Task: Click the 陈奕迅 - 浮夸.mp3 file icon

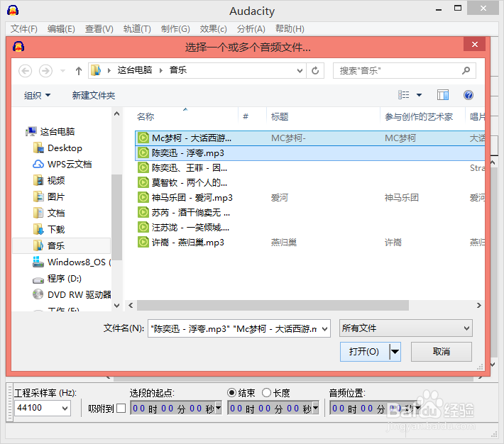Action: tap(143, 153)
